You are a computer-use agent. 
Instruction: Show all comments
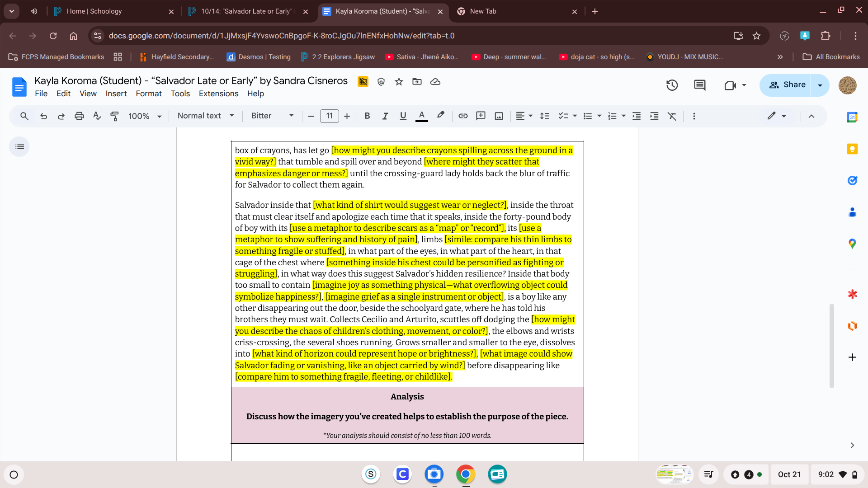pyautogui.click(x=699, y=85)
